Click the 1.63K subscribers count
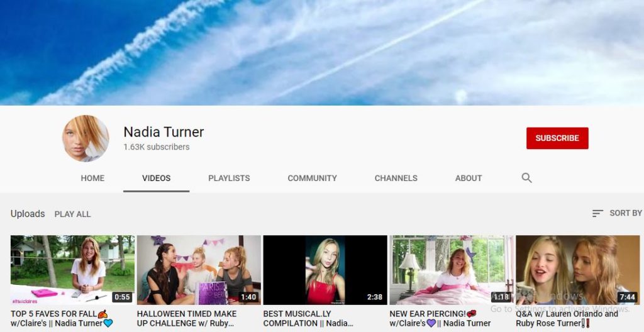The image size is (644, 332). (x=157, y=147)
